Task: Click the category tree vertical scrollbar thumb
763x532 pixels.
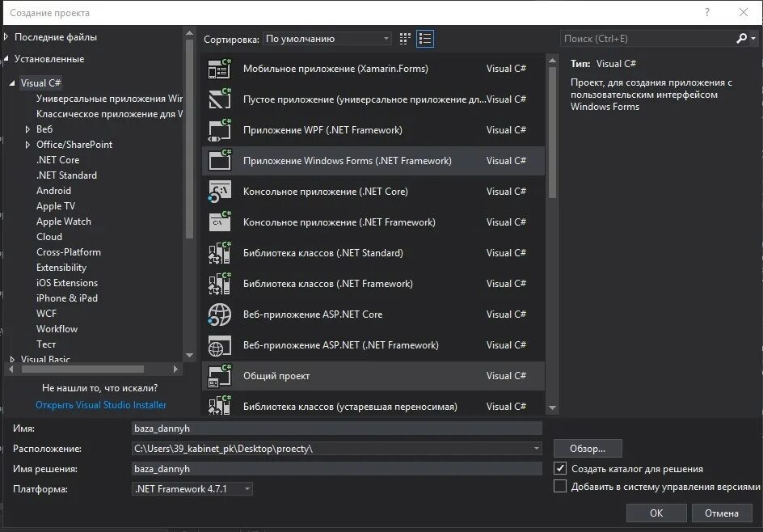Action: 189,139
